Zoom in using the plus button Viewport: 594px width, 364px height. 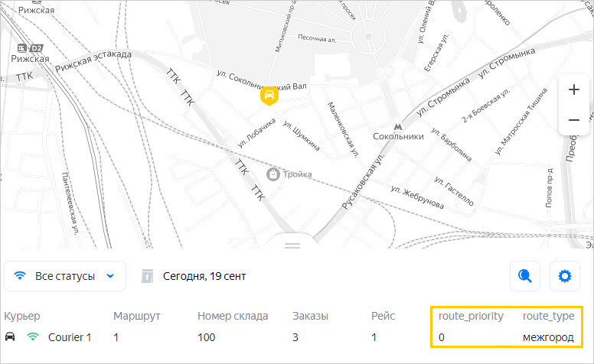574,89
